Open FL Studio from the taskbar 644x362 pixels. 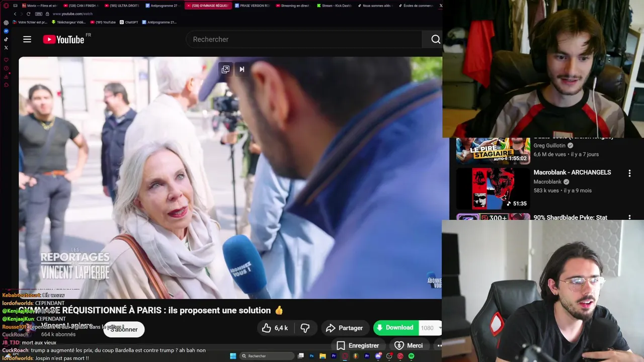(x=356, y=356)
